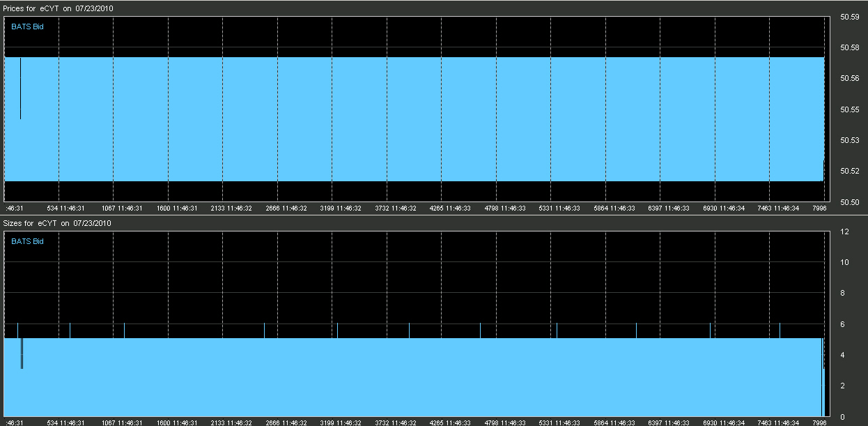Click the dark size dip in Sizes chart start
868x426 pixels.
(22, 353)
